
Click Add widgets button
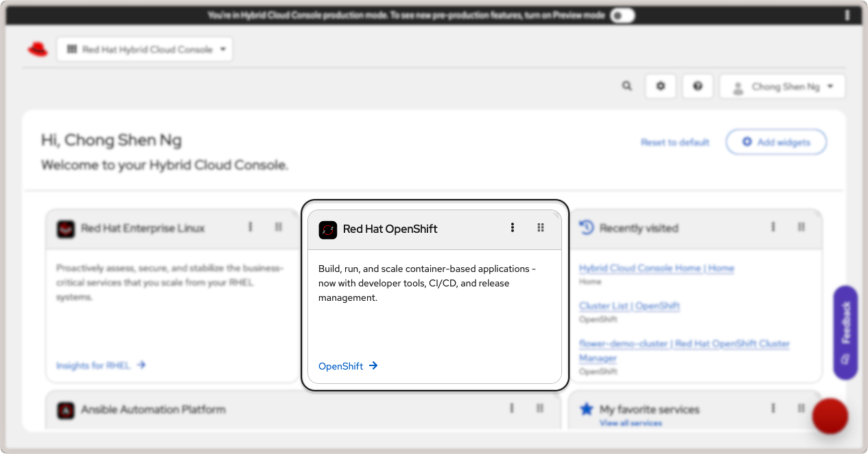(x=776, y=142)
